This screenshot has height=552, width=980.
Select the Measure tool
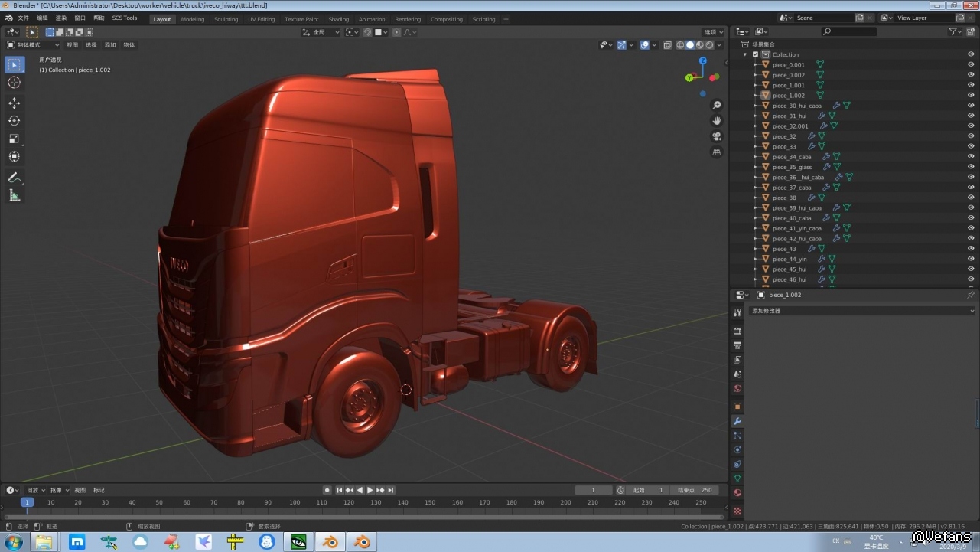[14, 196]
